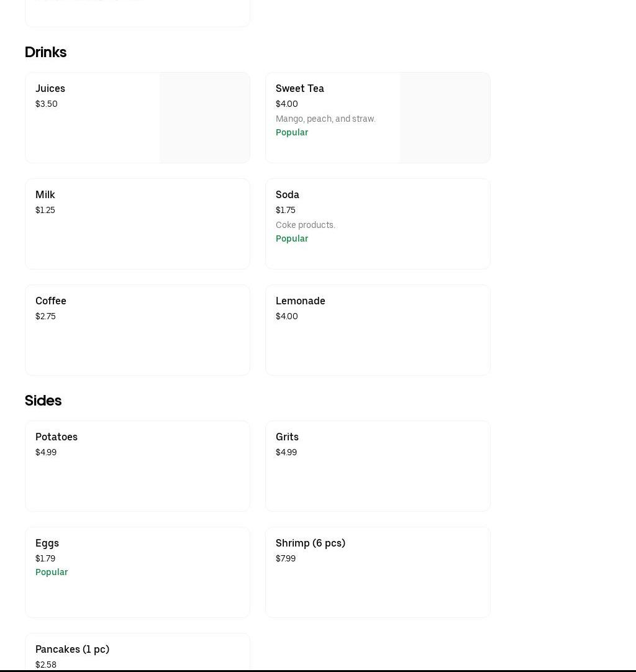Select the Sweet Tea drink title

pos(299,88)
